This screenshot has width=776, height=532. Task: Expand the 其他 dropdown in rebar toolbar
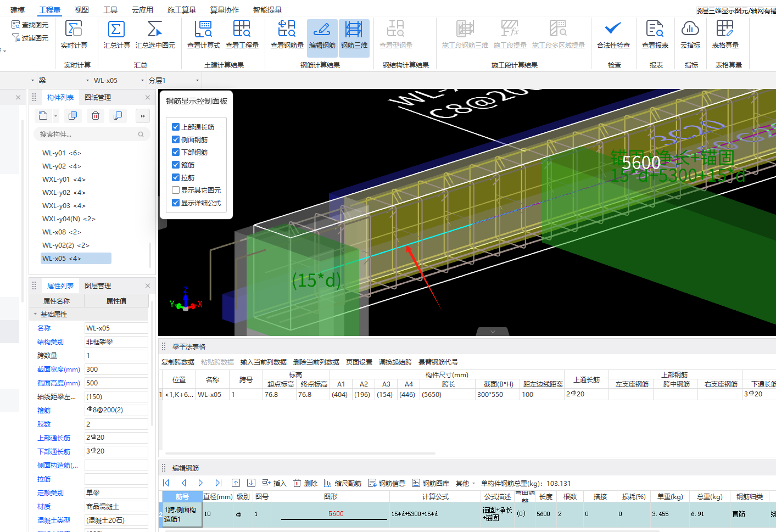pyautogui.click(x=465, y=483)
